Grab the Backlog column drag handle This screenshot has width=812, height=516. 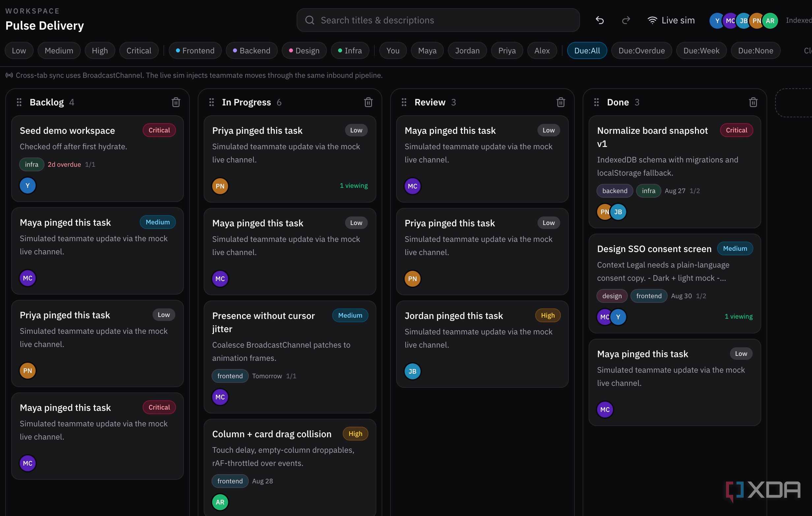pos(19,102)
